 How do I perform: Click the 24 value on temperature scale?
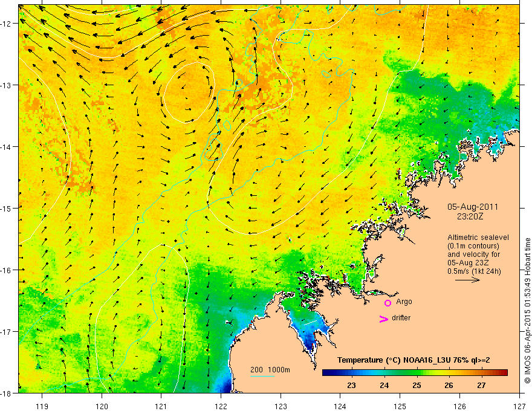point(384,386)
